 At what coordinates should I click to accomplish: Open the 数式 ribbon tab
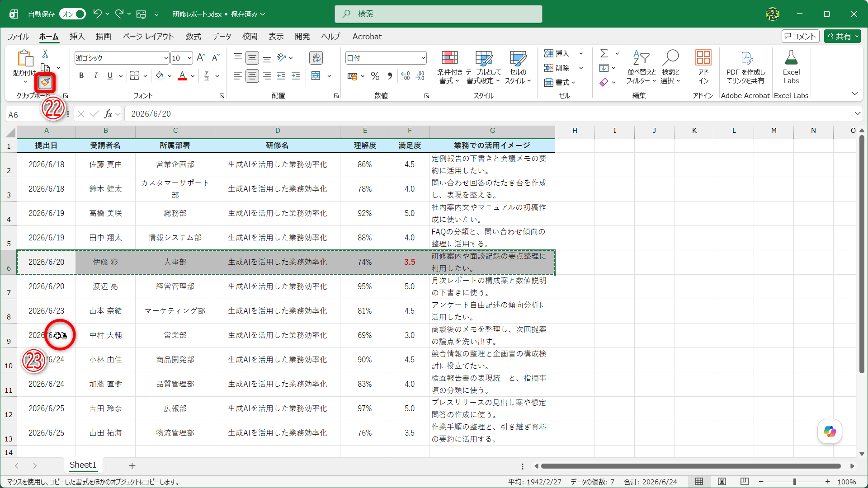pyautogui.click(x=193, y=37)
